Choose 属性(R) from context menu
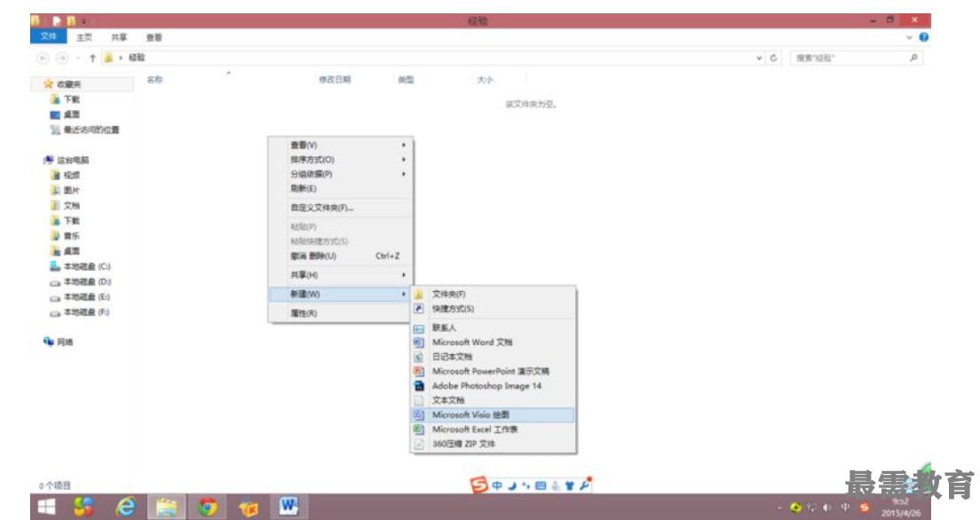The height and width of the screenshot is (520, 980). (x=341, y=313)
